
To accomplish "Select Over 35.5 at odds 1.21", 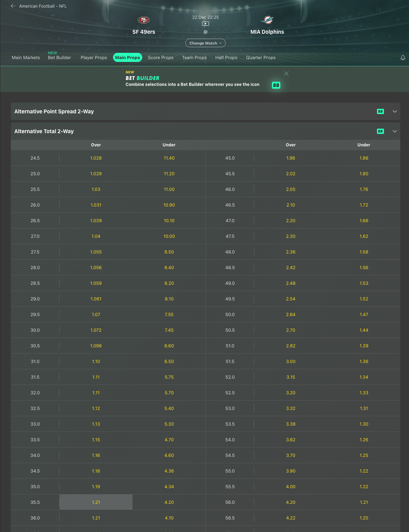I will [x=96, y=502].
